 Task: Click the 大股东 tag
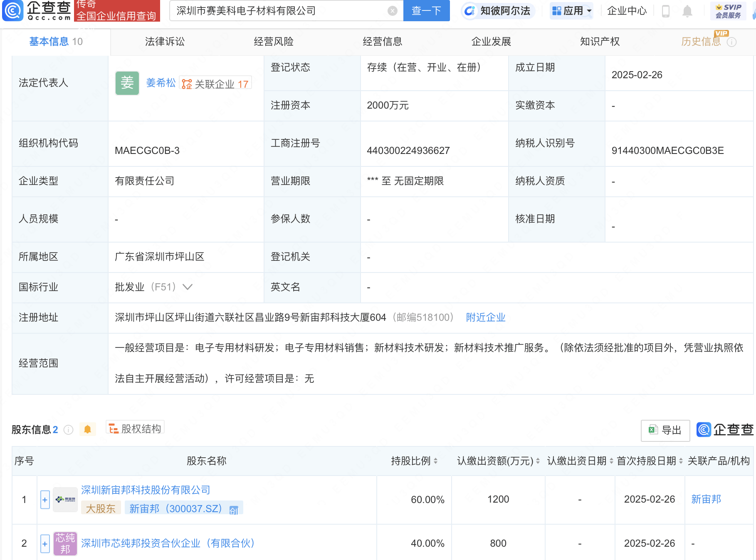[x=101, y=509]
